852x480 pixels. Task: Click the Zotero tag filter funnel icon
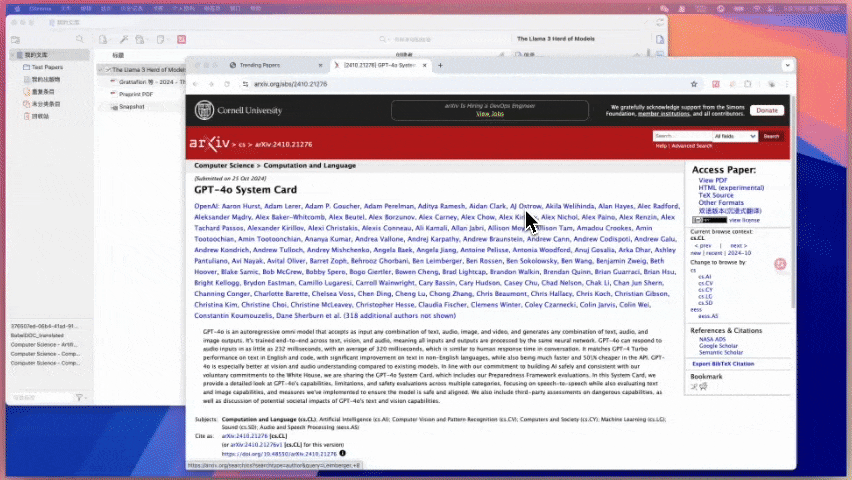[79, 397]
